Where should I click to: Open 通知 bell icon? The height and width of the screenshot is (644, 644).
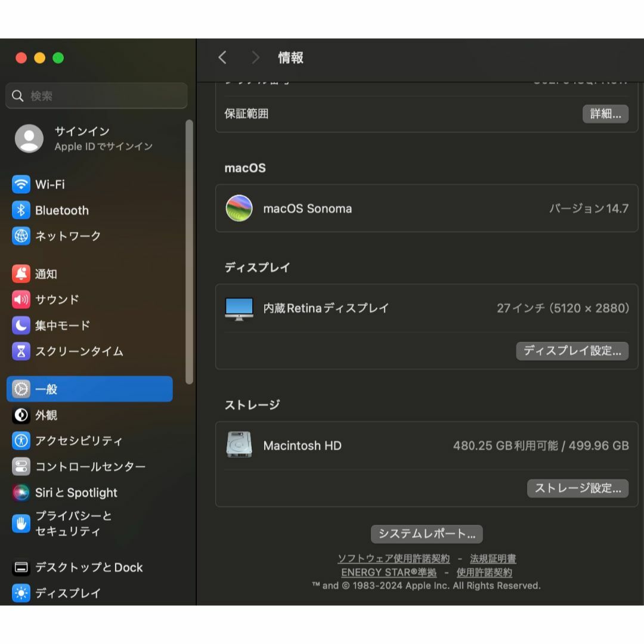point(21,274)
